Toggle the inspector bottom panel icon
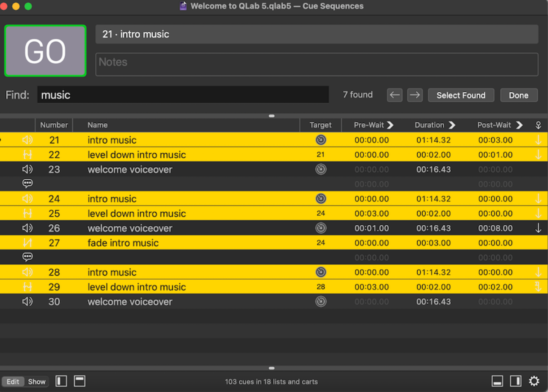 (497, 381)
